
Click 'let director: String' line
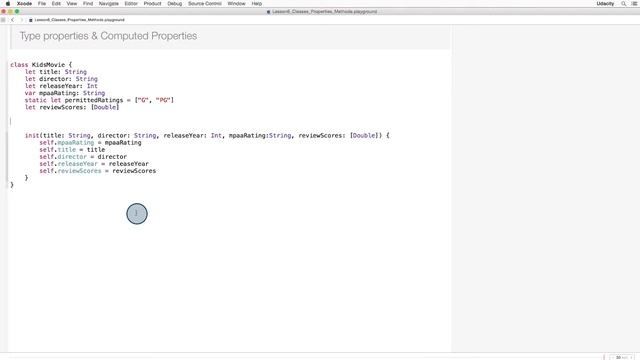[61, 79]
